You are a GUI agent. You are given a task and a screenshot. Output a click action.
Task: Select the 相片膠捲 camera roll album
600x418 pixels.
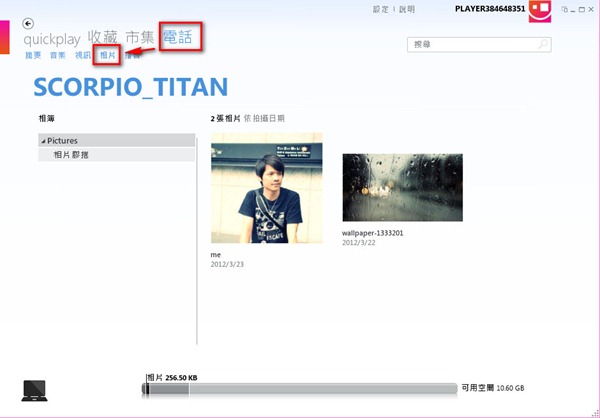pos(117,155)
